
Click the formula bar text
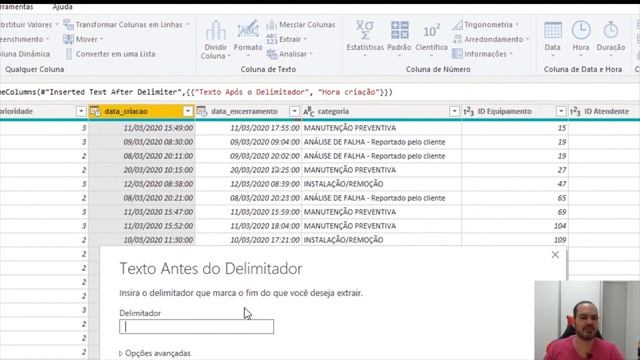pos(196,92)
